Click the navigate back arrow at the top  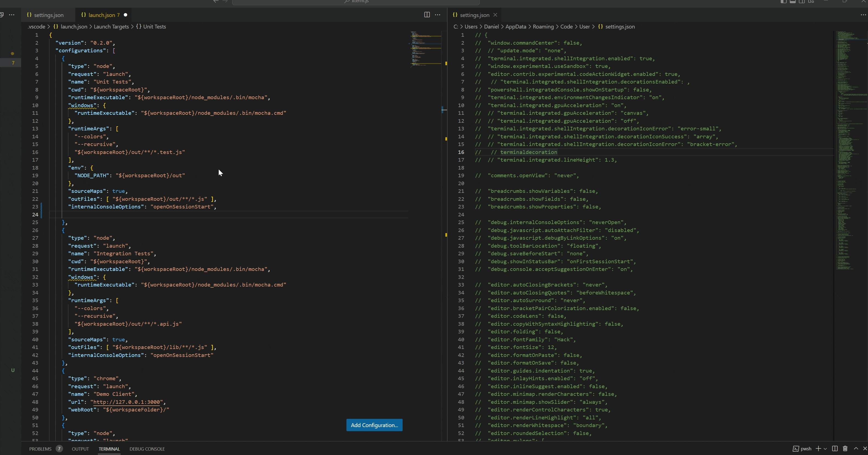[216, 2]
